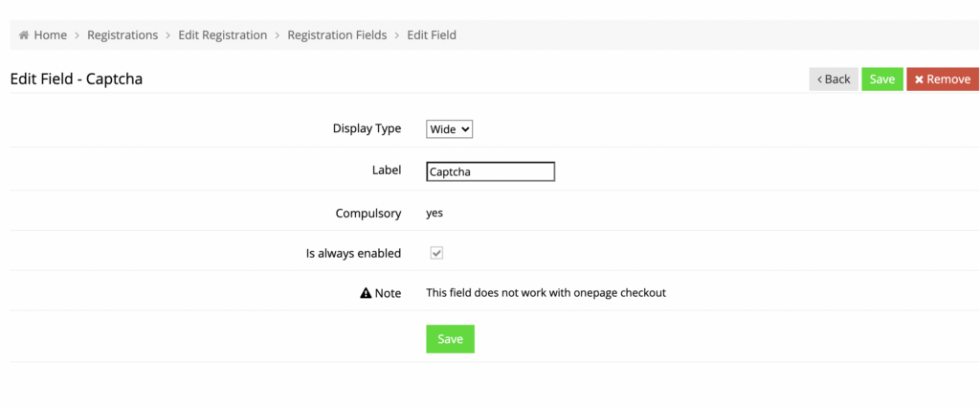Click the bottom Save button below the note
980x409 pixels.
pyautogui.click(x=450, y=339)
